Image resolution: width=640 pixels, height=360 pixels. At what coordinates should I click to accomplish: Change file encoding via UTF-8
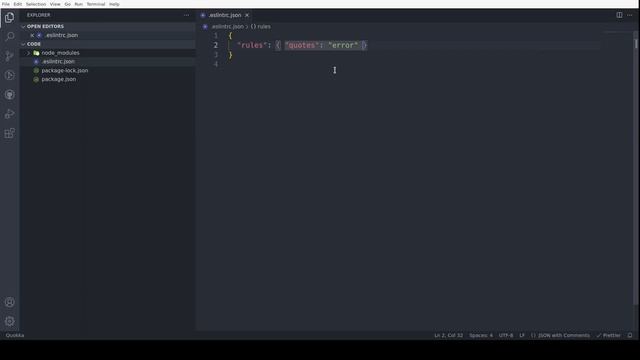[x=506, y=335]
